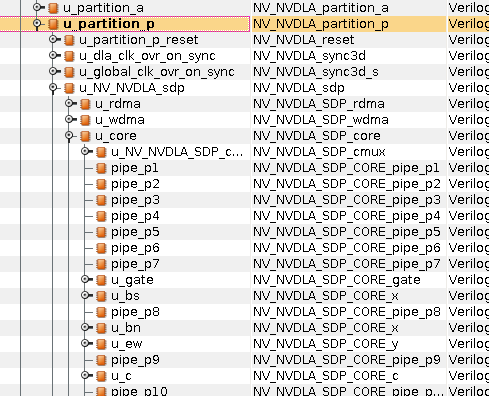
Task: Expand the u_NV_NVDLA_SDP_c... node
Action: tap(85, 151)
